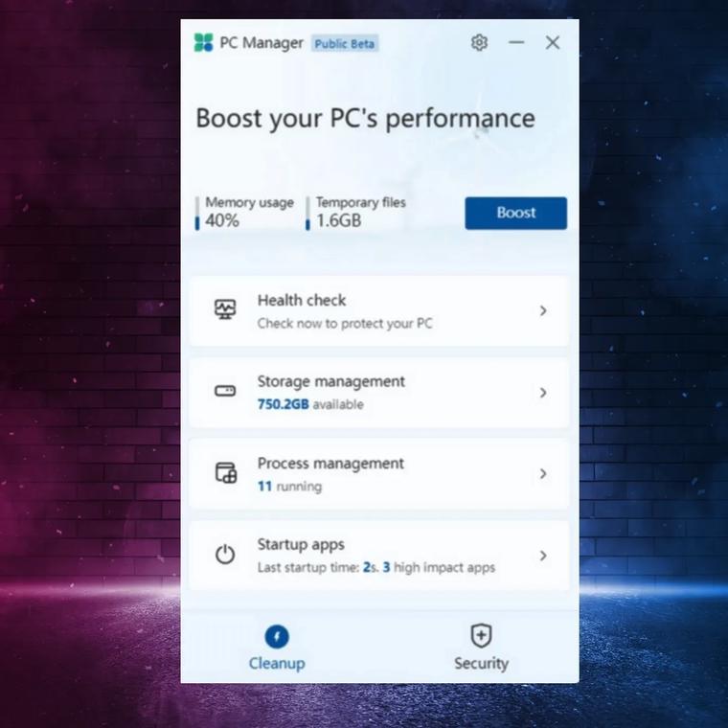Click the Process management icon
The height and width of the screenshot is (728, 728).
click(x=225, y=473)
